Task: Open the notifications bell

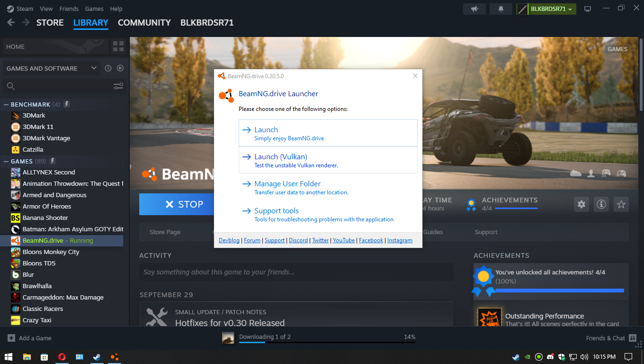Action: (501, 9)
